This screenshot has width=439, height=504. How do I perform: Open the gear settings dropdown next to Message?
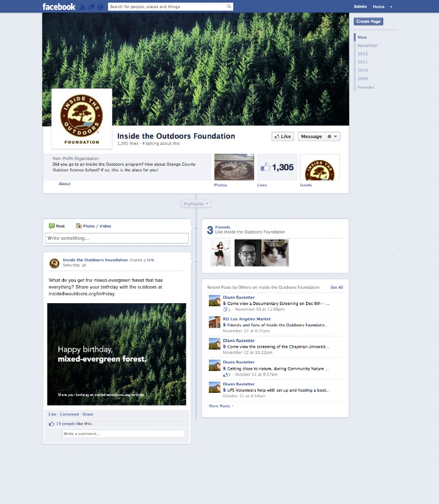coord(332,137)
